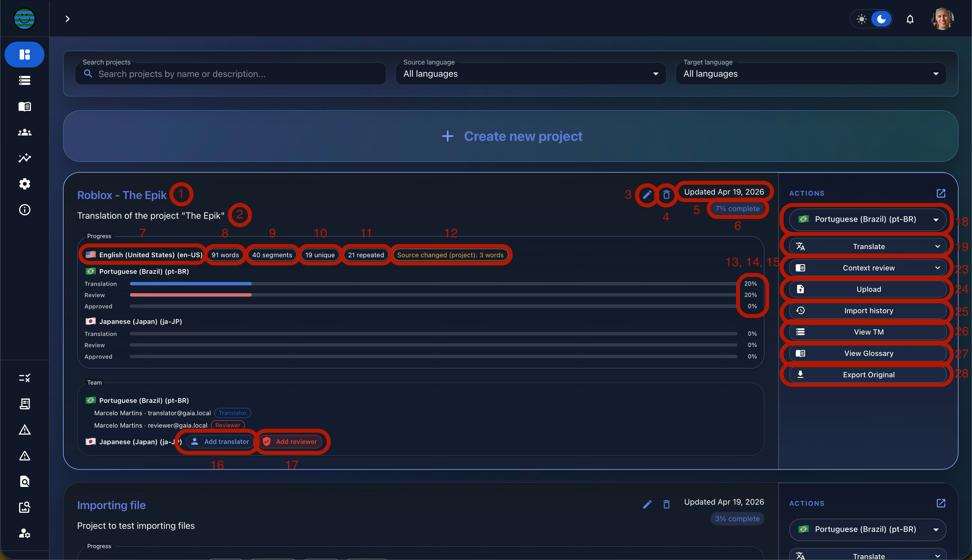The width and height of the screenshot is (972, 560).
Task: Click the 21 repeated chip
Action: pyautogui.click(x=366, y=255)
